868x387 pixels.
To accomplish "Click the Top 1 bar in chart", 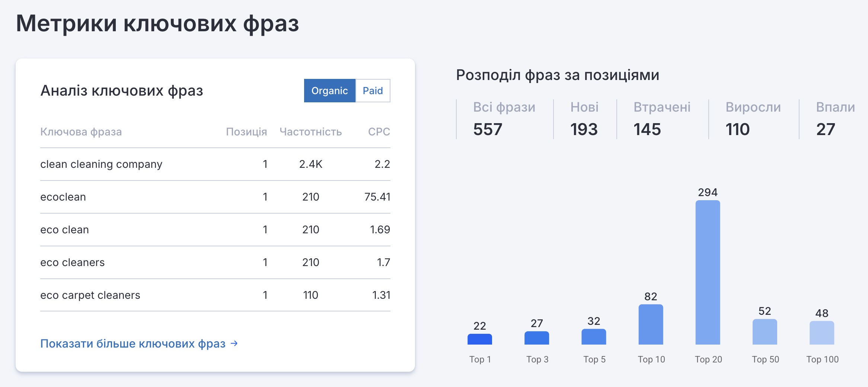I will tap(479, 339).
